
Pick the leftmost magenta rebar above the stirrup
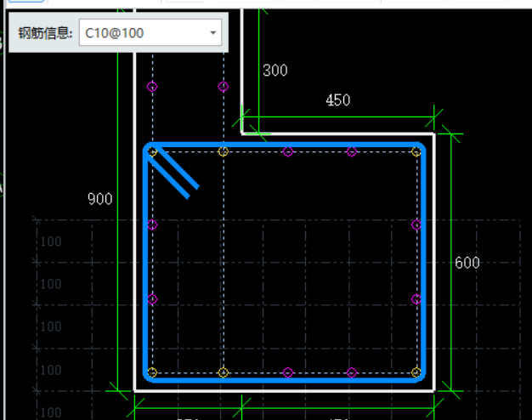[x=152, y=87]
